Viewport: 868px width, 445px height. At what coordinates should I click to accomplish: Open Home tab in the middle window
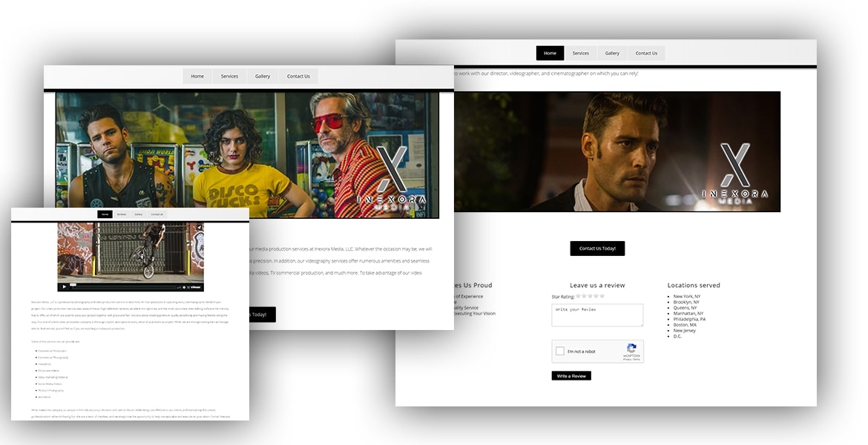coord(197,76)
